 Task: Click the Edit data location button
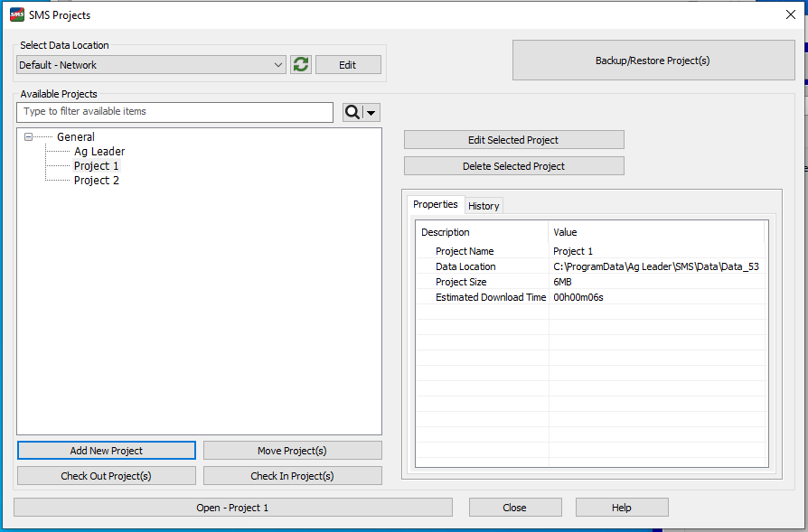[x=348, y=65]
